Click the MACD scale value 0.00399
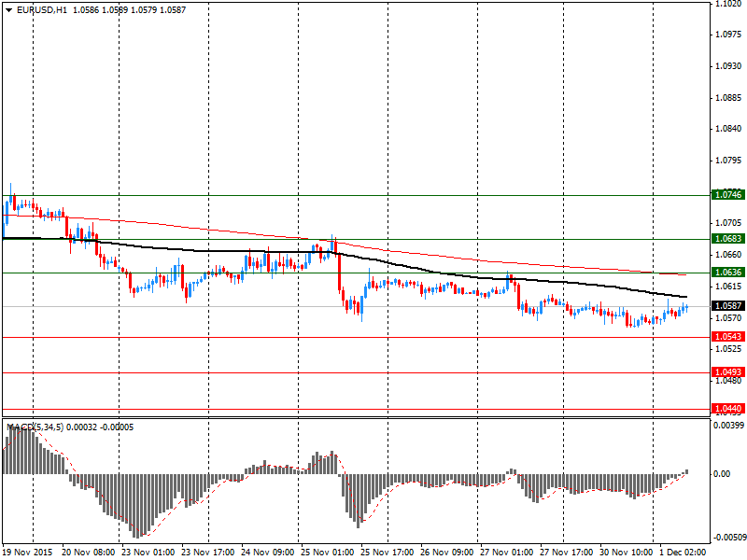The height and width of the screenshot is (560, 747). pyautogui.click(x=728, y=425)
